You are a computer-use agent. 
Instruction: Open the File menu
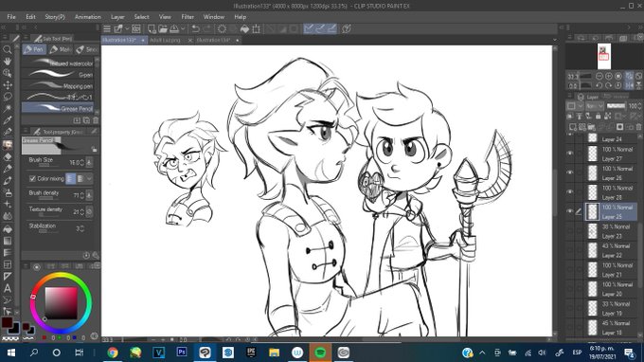point(11,17)
